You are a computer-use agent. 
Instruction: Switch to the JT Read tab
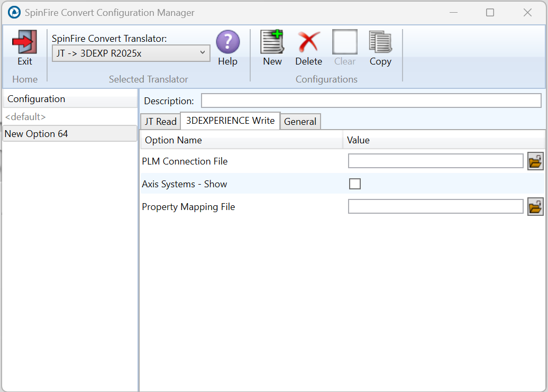pos(160,121)
